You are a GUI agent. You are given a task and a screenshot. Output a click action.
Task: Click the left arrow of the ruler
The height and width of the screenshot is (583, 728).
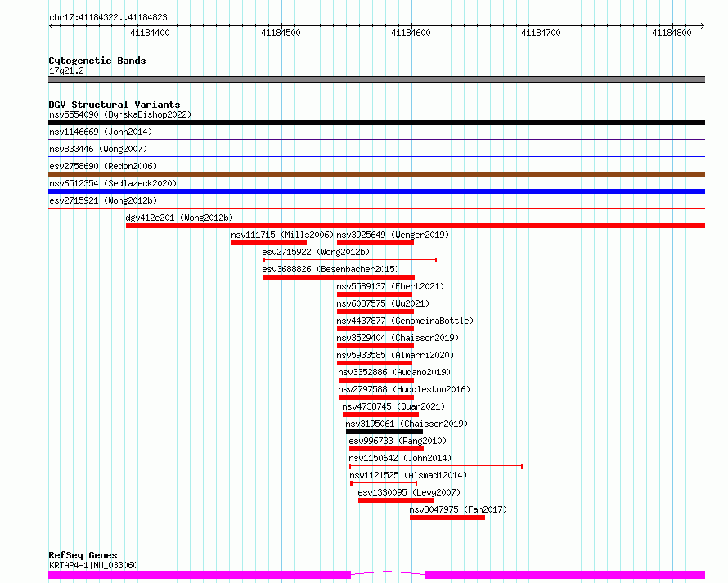click(x=51, y=26)
